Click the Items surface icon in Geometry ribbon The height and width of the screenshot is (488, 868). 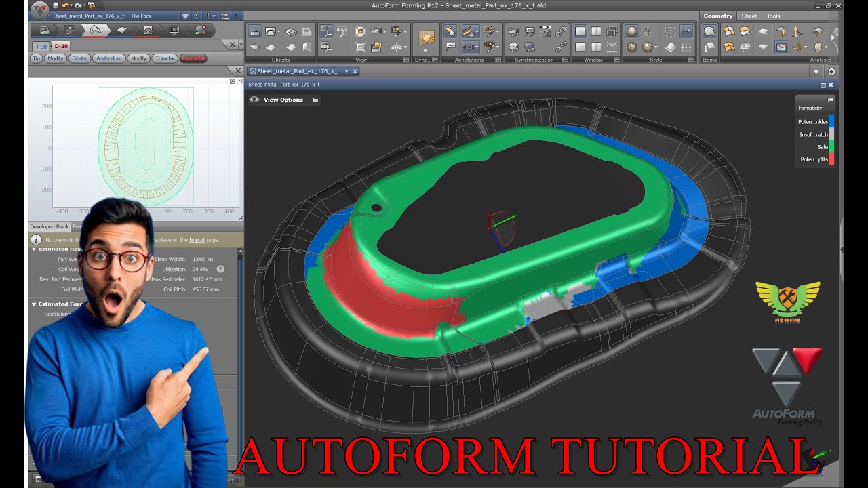(709, 31)
